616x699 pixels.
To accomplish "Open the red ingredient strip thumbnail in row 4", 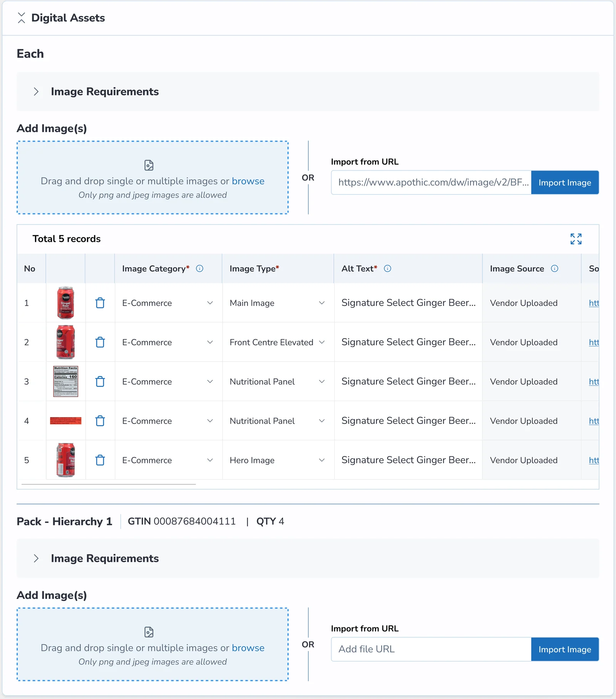I will point(65,421).
